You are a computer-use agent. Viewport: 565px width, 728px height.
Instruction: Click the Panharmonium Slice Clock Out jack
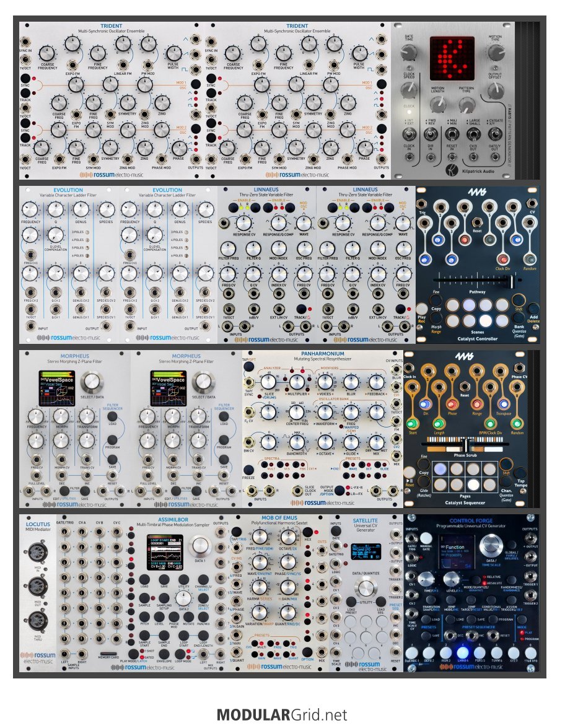[297, 490]
